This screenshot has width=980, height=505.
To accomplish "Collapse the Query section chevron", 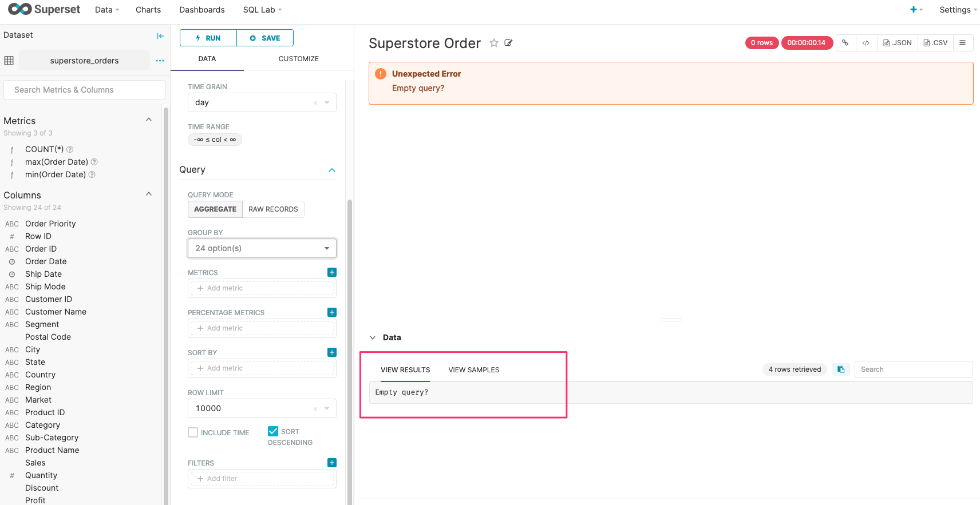I will coord(332,170).
